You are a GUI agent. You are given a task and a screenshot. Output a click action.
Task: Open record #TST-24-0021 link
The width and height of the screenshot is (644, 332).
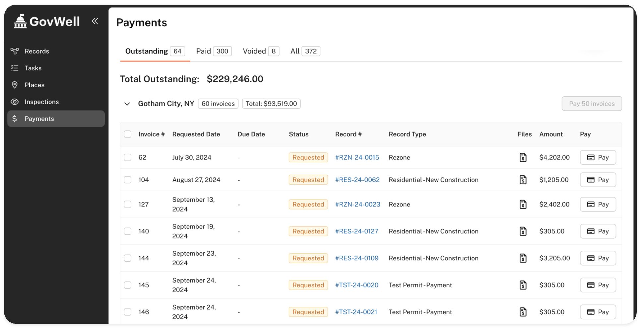click(356, 312)
